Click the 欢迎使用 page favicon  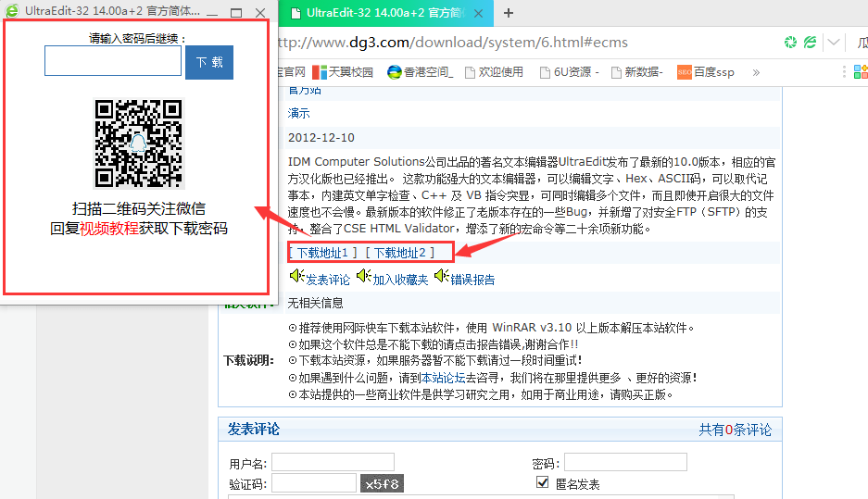point(470,72)
